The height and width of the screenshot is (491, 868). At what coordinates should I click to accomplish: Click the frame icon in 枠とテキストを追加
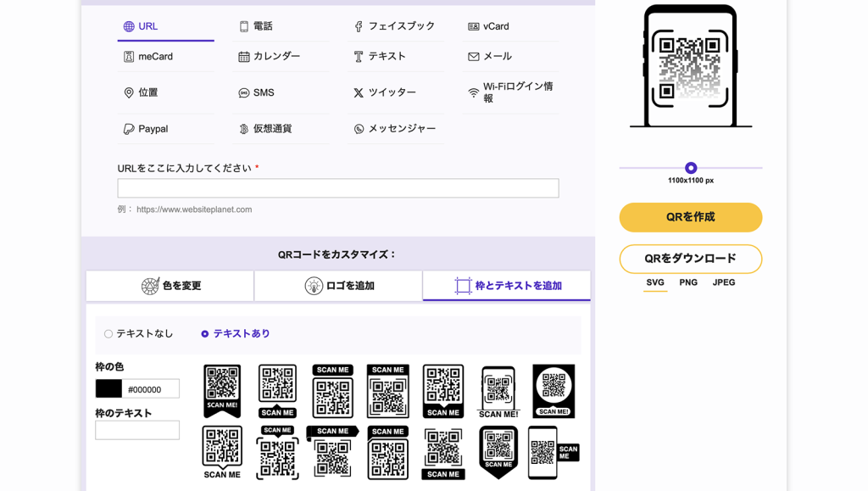pos(463,286)
